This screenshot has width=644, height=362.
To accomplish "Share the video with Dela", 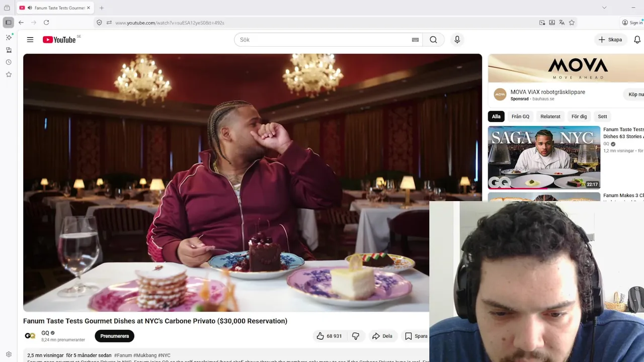I will [x=382, y=336].
